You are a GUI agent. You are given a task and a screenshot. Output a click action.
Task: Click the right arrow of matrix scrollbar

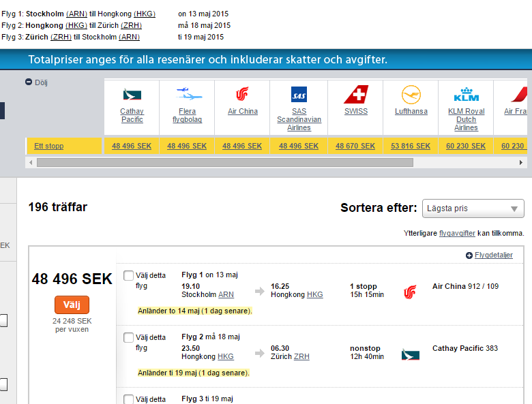coord(522,163)
